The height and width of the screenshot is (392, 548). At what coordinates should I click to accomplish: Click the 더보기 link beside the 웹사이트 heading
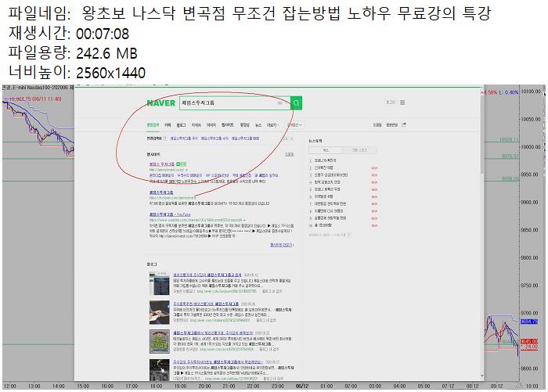[x=290, y=154]
